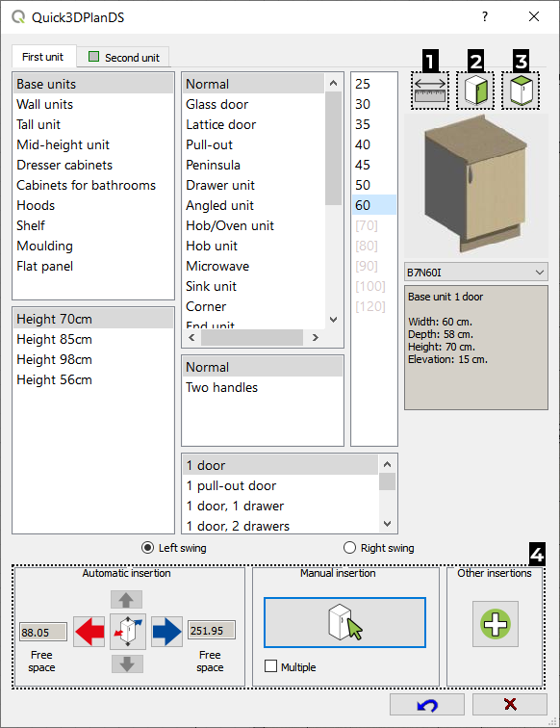Click the green plus Other insertions icon
This screenshot has width=560, height=728.
(x=495, y=624)
